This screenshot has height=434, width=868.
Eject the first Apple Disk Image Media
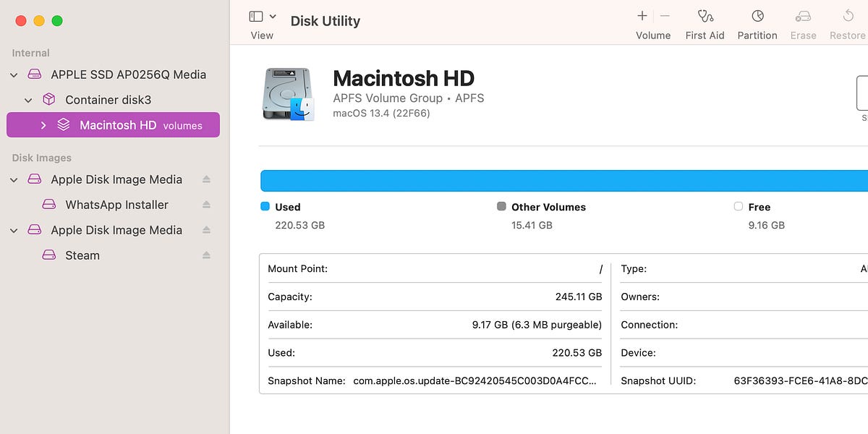coord(206,179)
